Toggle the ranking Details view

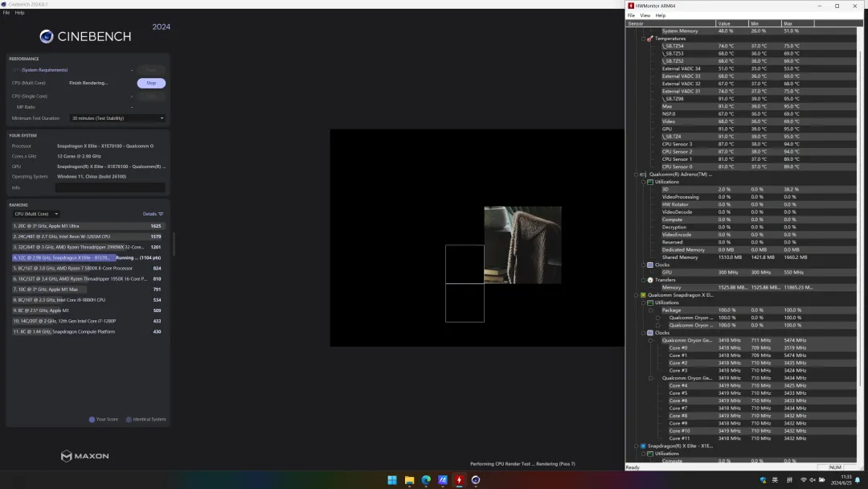click(153, 214)
